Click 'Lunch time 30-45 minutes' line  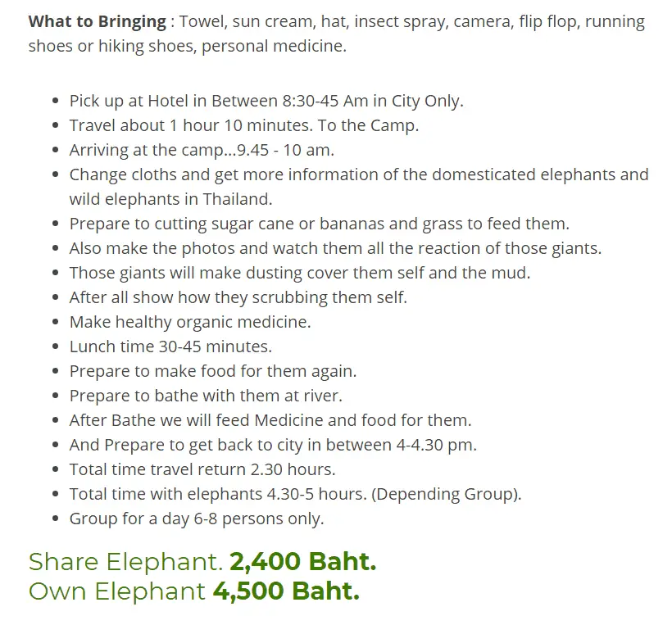(170, 346)
